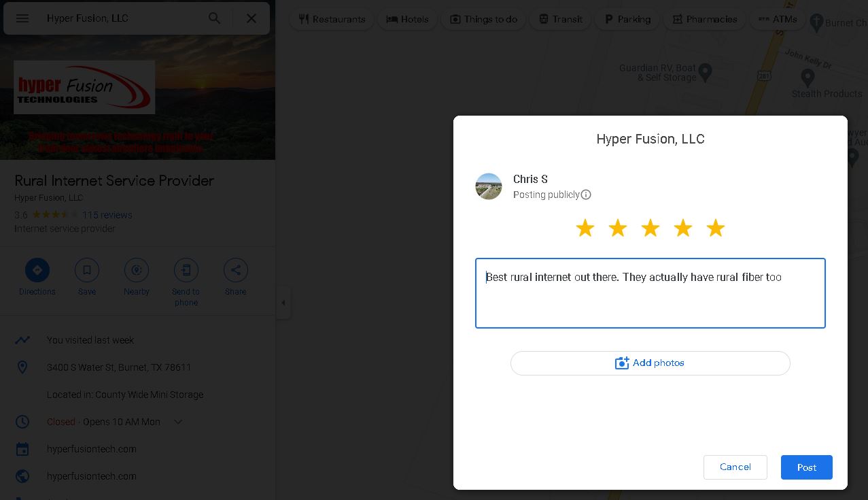Viewport: 868px width, 500px height.
Task: Click the Nearby icon button
Action: 137,270
